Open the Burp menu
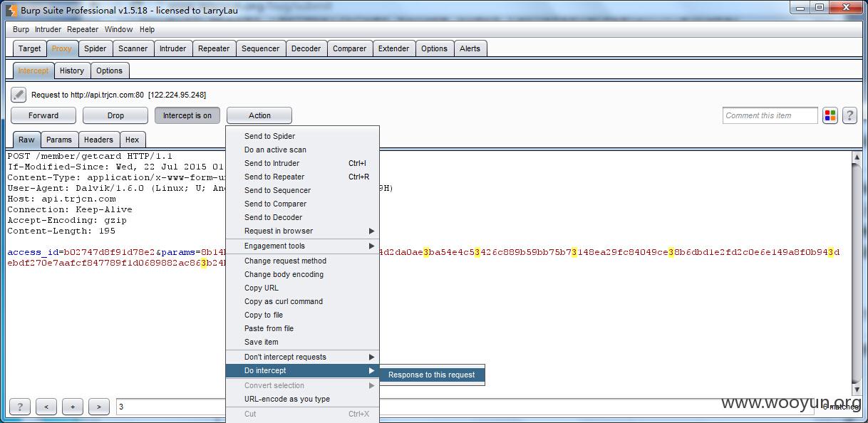This screenshot has height=423, width=868. click(21, 29)
